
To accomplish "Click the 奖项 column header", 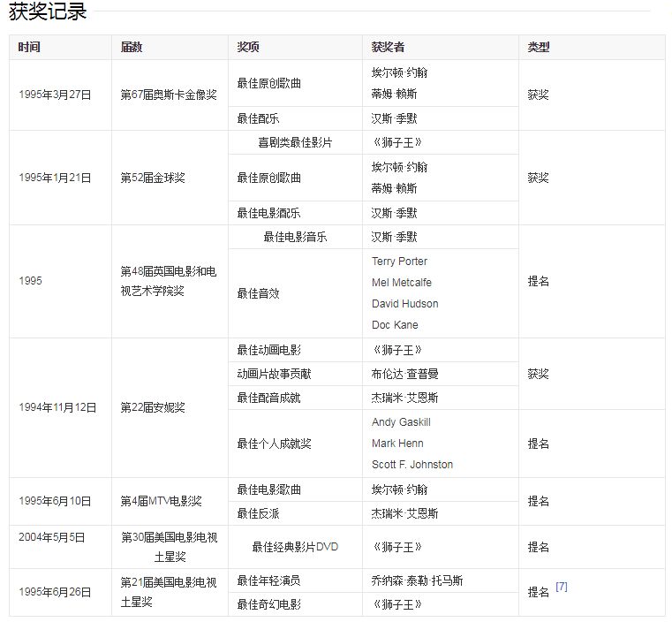I will coord(248,47).
